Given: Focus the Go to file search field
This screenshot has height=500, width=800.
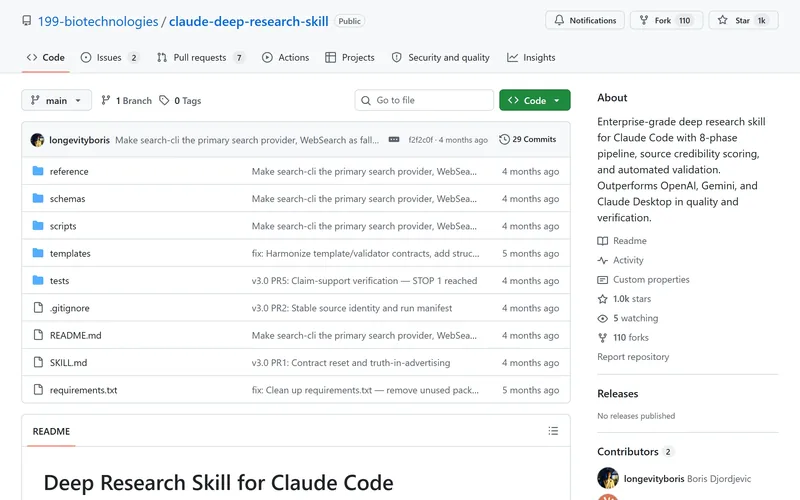Looking at the screenshot, I should (x=424, y=100).
